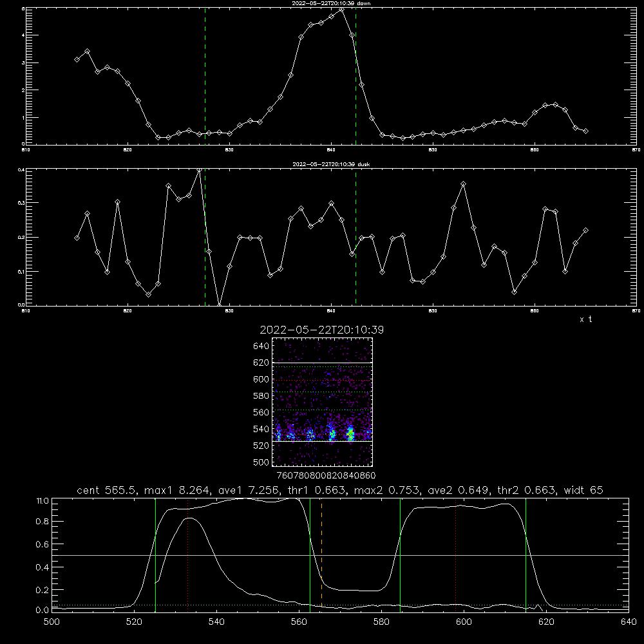Click the dawn plot title text
Viewport: 644px width, 644px height.
[331, 3]
